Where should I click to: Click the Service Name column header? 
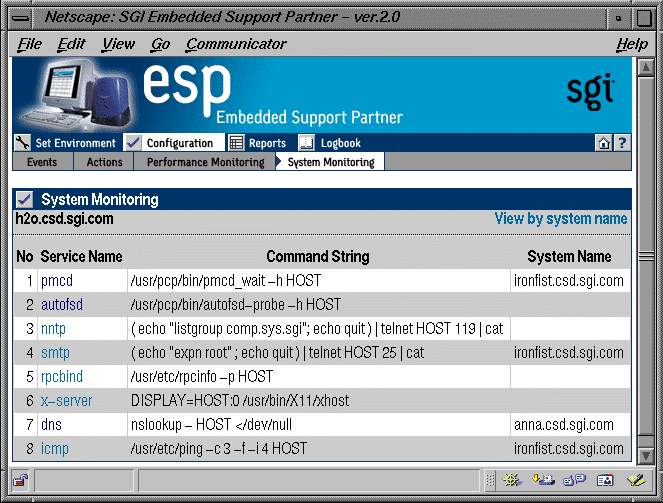coord(81,256)
